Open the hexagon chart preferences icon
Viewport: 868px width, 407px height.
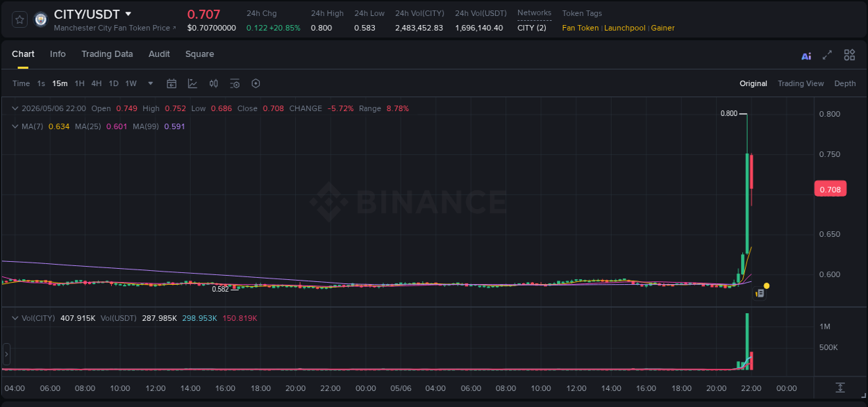(256, 83)
